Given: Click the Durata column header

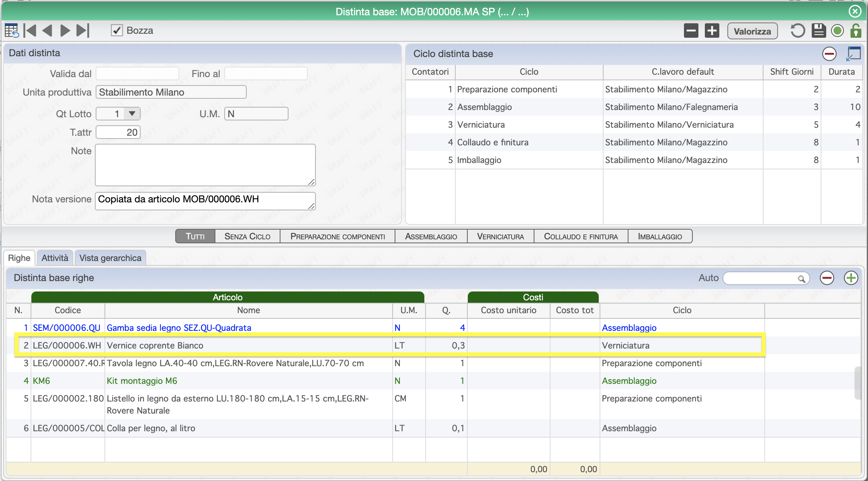Looking at the screenshot, I should 841,72.
